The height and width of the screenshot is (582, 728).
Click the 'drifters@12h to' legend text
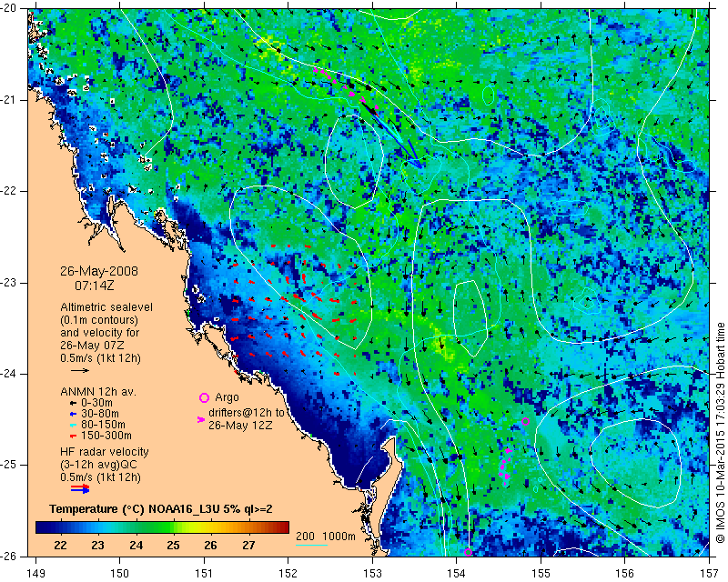tap(246, 413)
